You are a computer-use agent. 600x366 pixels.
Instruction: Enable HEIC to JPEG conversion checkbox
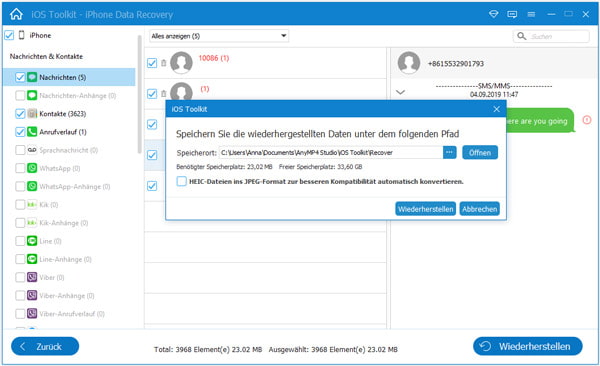[x=181, y=181]
